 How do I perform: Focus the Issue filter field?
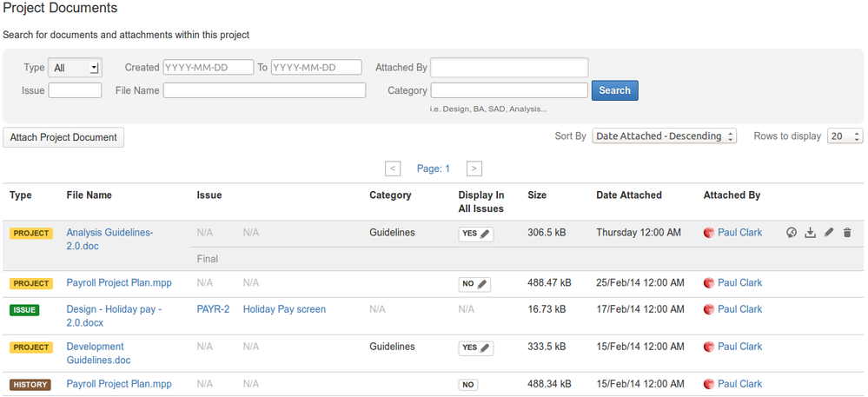click(x=75, y=90)
